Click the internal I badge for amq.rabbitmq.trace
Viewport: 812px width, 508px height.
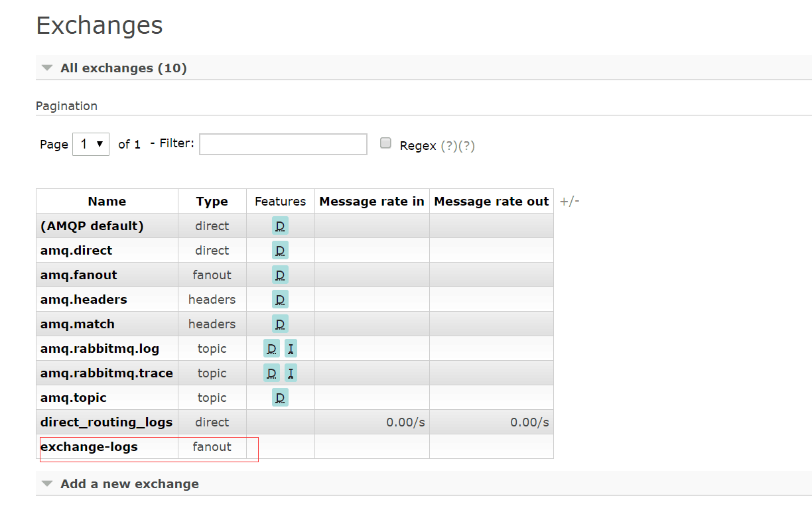click(291, 373)
